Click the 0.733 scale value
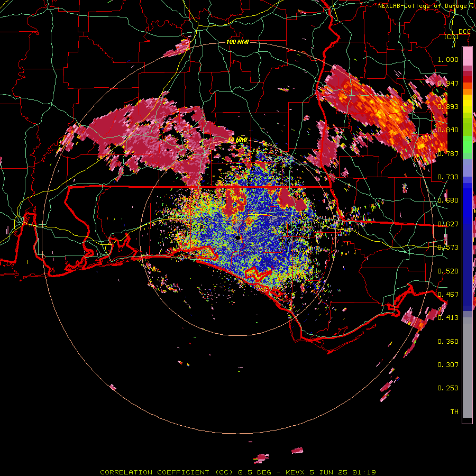This screenshot has width=476, height=476. point(448,177)
